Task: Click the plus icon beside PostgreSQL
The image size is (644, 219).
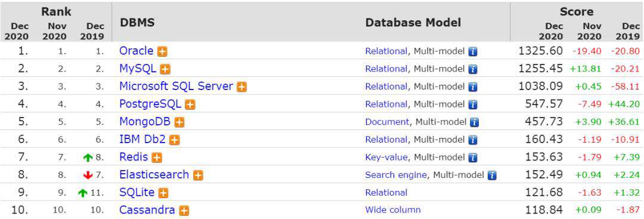Action: (190, 105)
